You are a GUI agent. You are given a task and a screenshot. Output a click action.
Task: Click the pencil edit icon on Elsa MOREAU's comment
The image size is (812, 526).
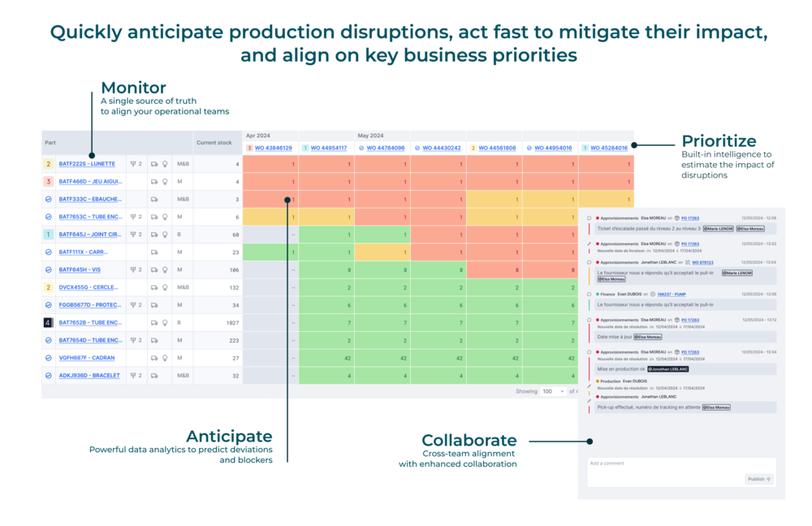[x=589, y=242]
